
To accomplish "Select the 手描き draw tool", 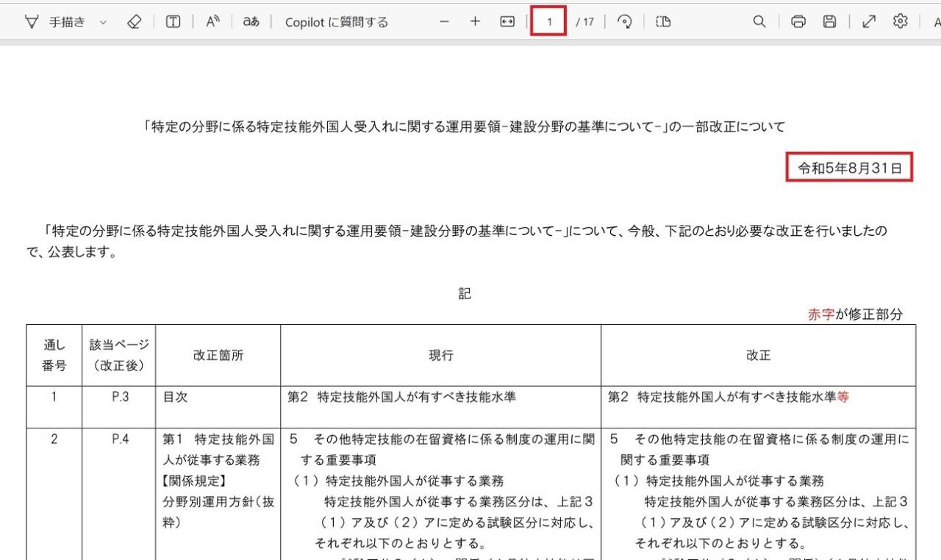I will pyautogui.click(x=54, y=22).
